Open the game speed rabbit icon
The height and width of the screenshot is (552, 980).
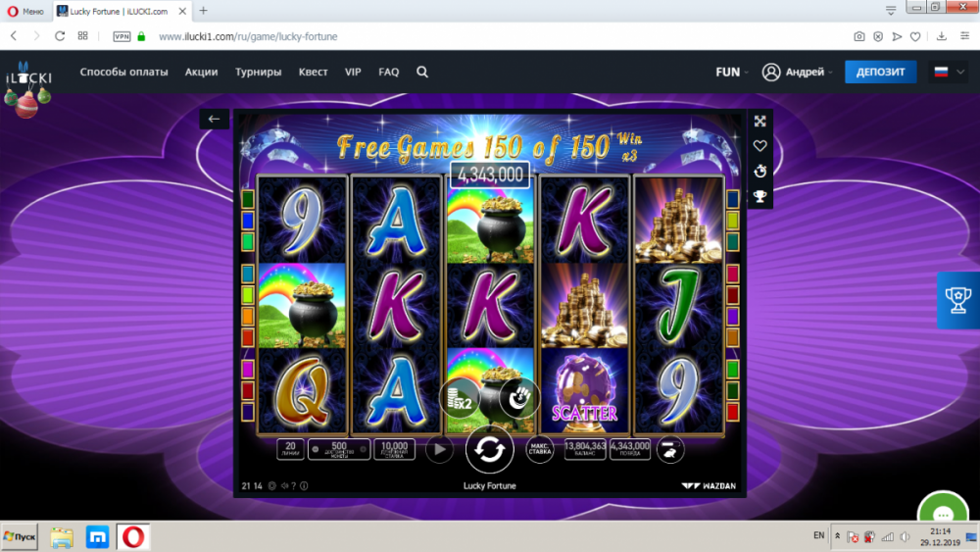coord(669,450)
